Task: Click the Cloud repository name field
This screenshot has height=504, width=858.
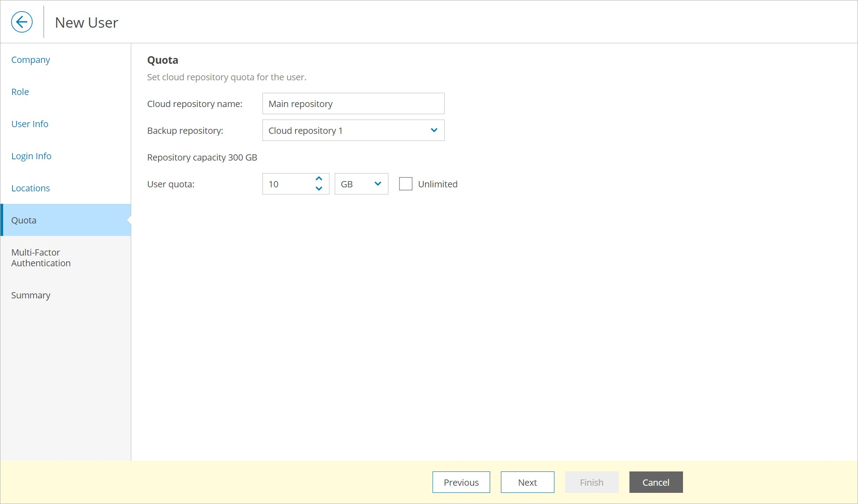Action: (353, 103)
